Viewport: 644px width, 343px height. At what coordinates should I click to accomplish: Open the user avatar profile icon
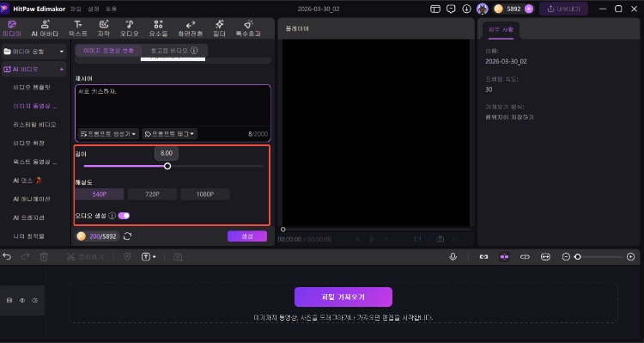coord(483,9)
